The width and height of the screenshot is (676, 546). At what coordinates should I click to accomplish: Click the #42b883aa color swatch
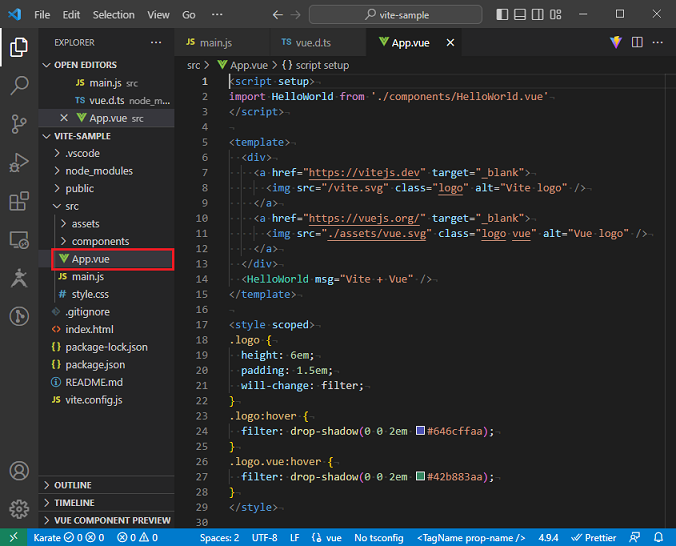point(420,476)
